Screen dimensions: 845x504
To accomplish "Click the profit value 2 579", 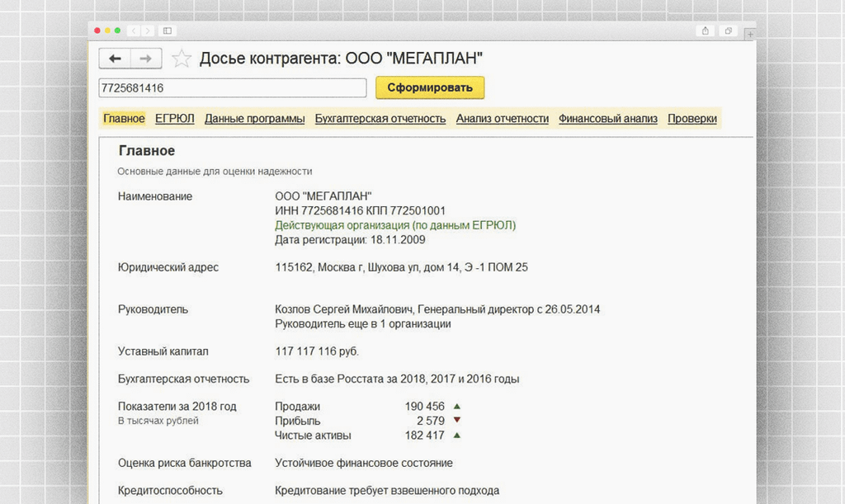I will [x=431, y=421].
